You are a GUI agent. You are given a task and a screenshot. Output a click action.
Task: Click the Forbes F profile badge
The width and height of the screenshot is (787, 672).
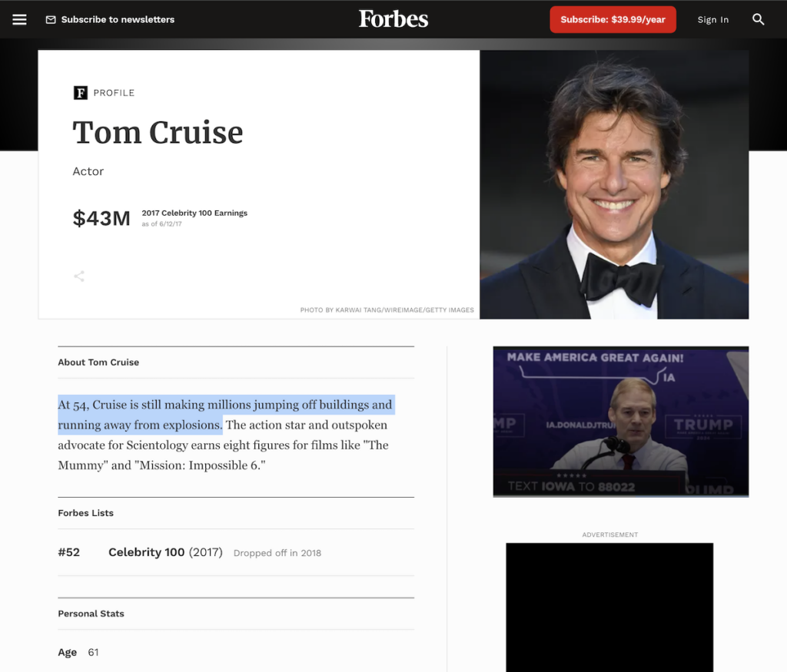tap(80, 93)
